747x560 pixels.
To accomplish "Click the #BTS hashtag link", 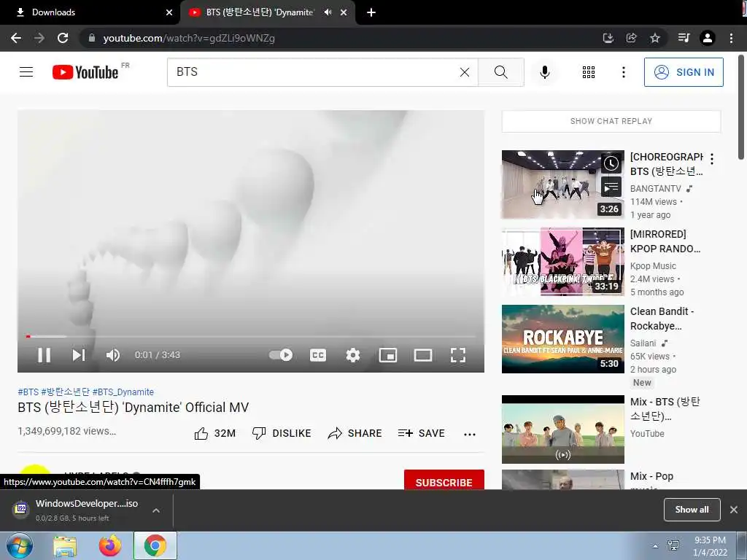I will pyautogui.click(x=28, y=392).
